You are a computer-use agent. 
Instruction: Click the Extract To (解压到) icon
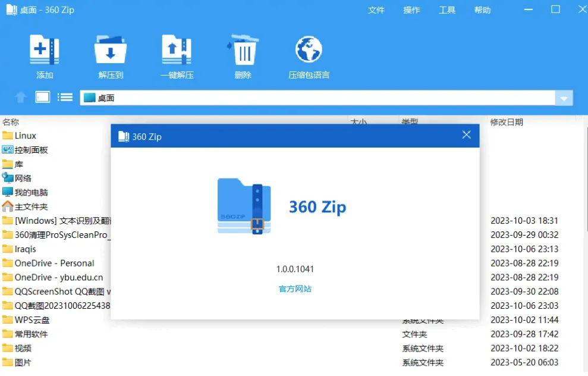coord(110,49)
